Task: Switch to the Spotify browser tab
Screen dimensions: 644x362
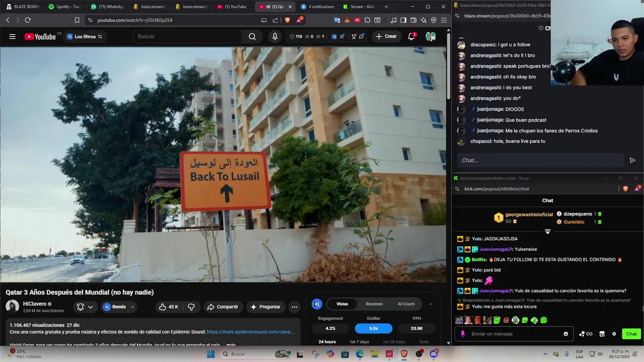Action: [64, 7]
